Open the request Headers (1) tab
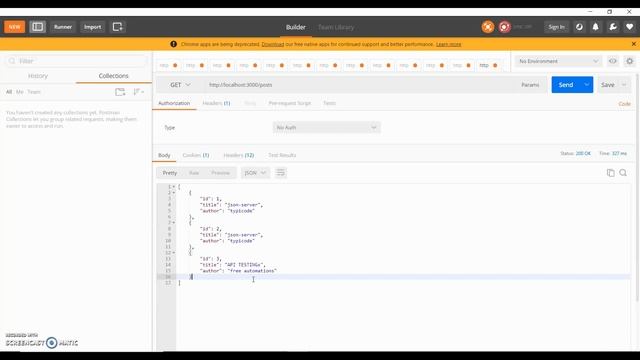 [216, 103]
